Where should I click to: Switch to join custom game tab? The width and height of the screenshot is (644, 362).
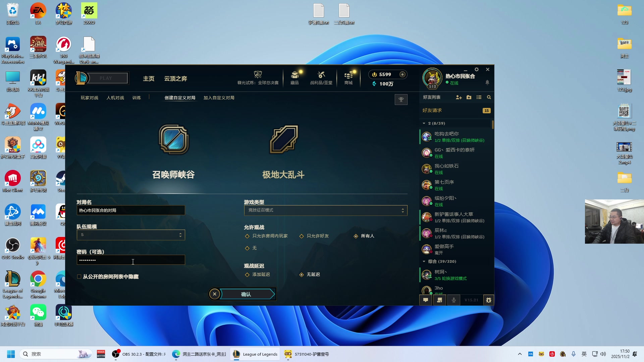click(x=219, y=98)
